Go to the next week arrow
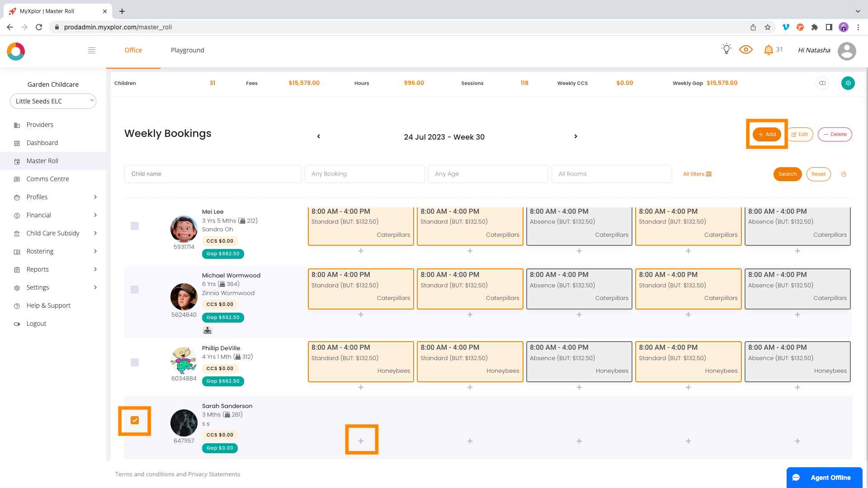 (x=576, y=136)
